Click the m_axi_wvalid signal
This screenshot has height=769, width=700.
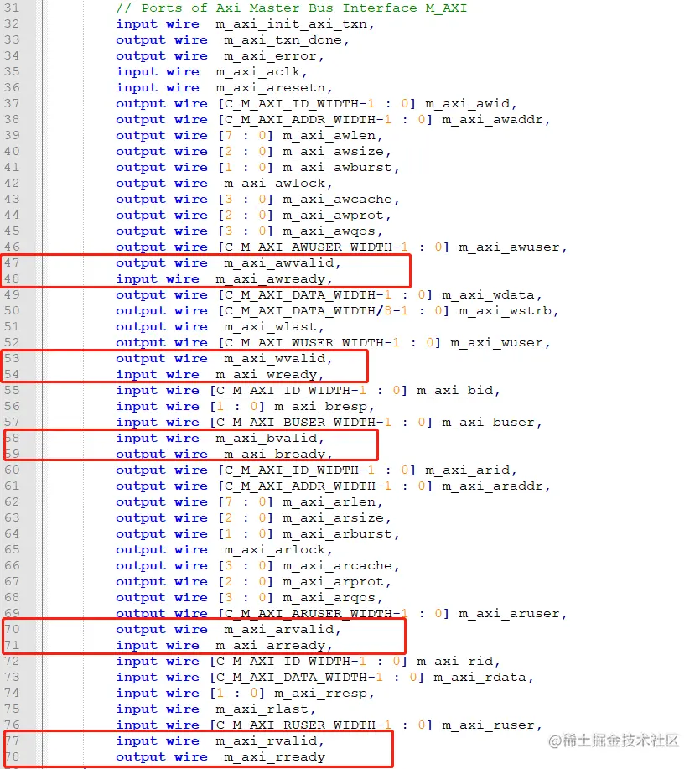pos(274,359)
